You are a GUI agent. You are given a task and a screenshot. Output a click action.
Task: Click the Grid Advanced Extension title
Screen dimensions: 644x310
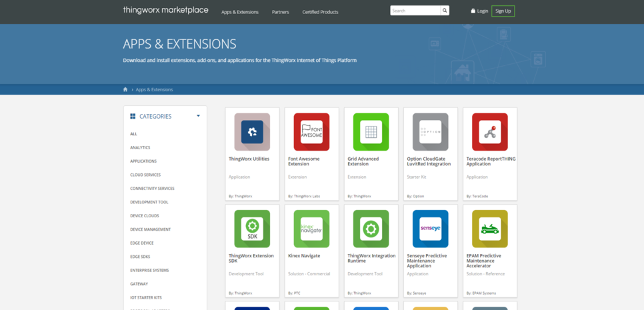tap(363, 161)
